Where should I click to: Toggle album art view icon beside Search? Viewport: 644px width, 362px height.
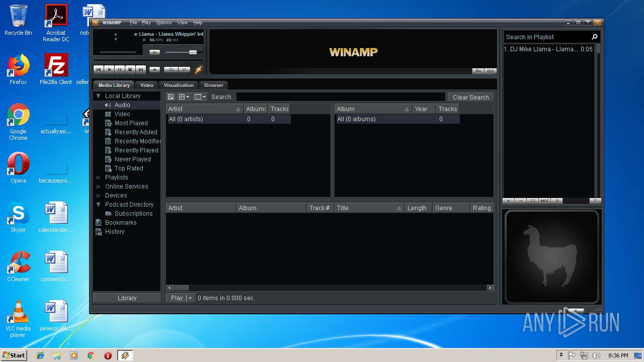pyautogui.click(x=171, y=97)
